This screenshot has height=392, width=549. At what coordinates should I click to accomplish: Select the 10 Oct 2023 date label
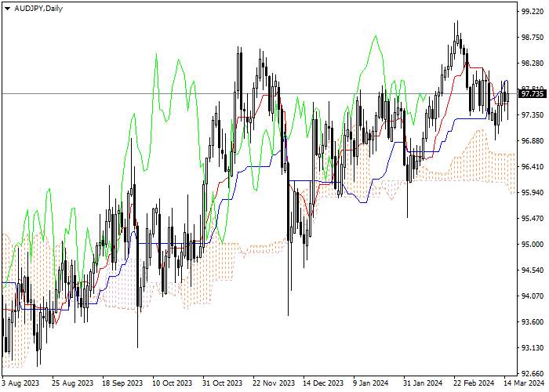[173, 383]
